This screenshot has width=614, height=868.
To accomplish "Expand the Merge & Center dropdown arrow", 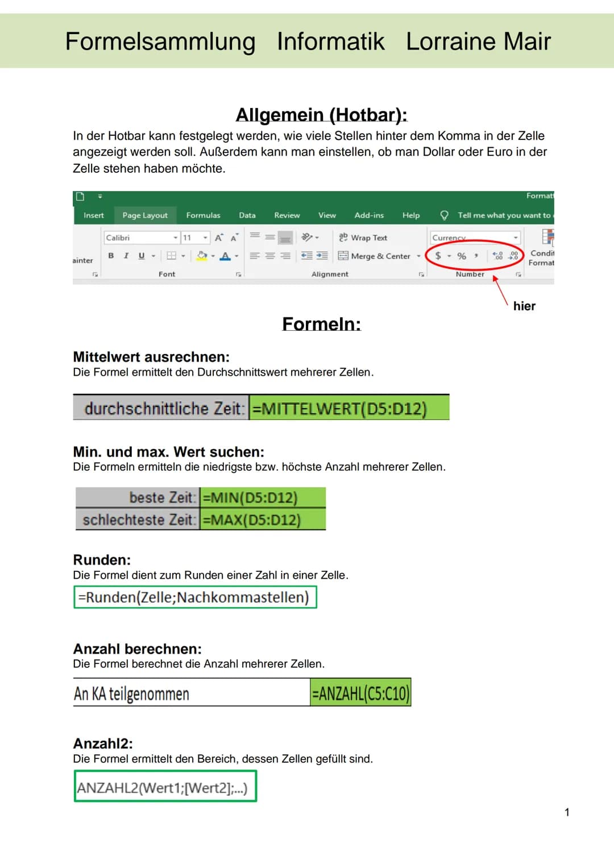I will (x=419, y=256).
